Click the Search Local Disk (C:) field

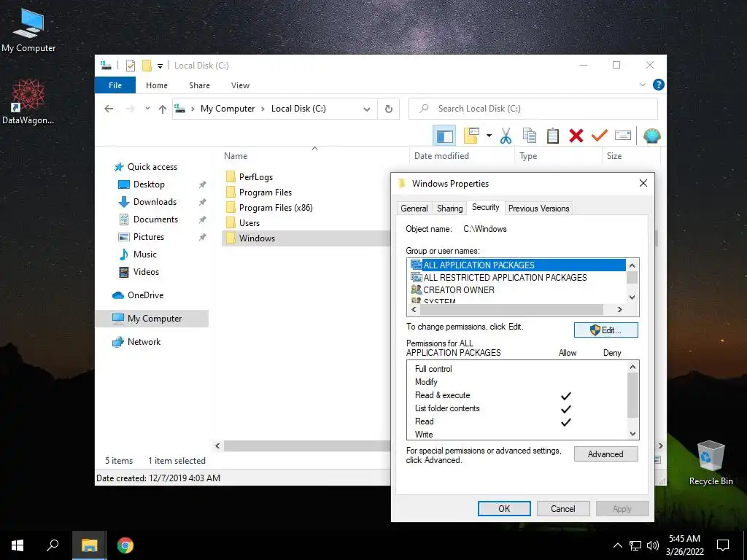click(x=533, y=109)
